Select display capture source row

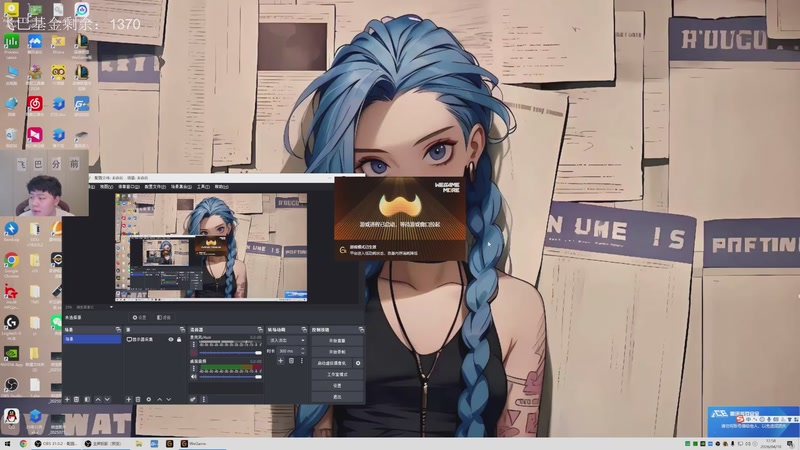pyautogui.click(x=155, y=339)
